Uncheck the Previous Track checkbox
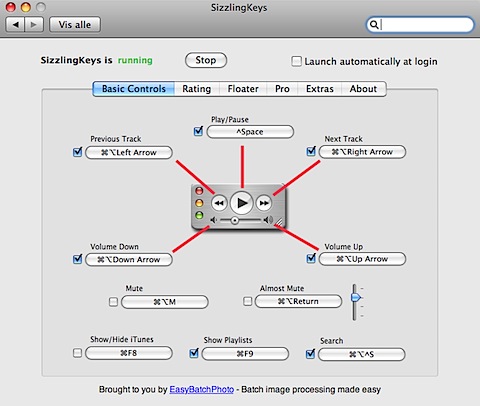480x406 pixels. 77,152
